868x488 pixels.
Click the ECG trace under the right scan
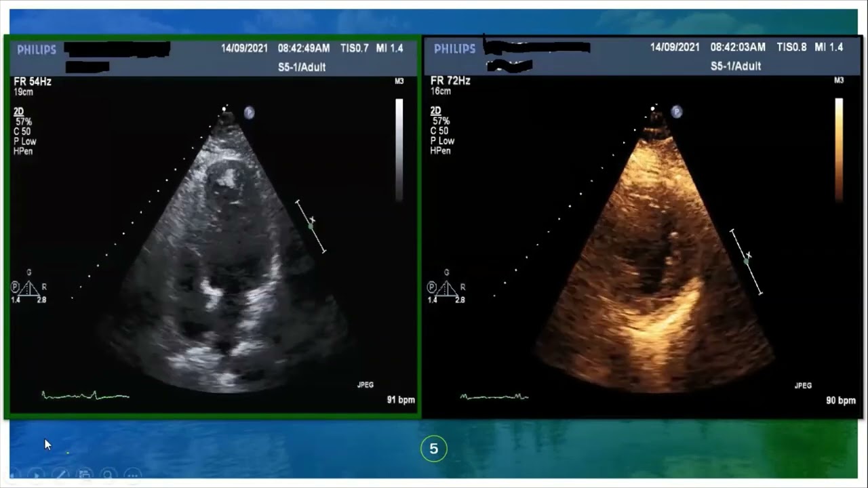click(494, 396)
